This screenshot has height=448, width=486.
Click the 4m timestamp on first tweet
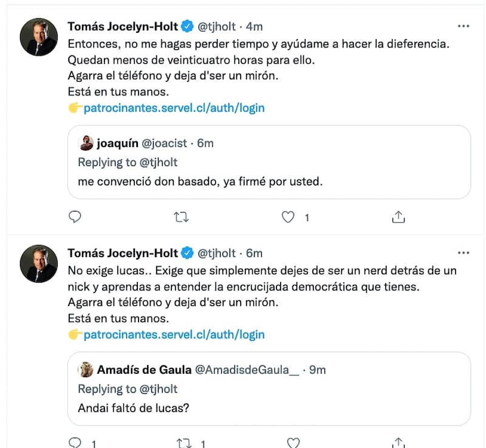255,27
